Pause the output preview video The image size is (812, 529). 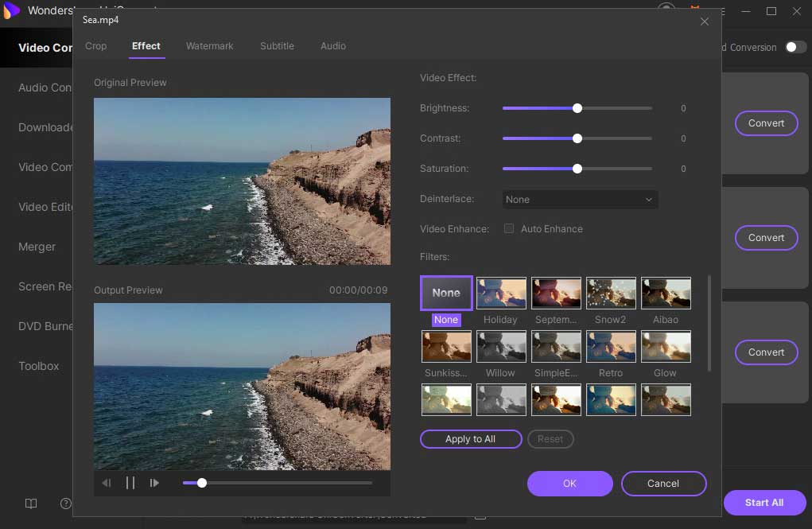[x=130, y=483]
